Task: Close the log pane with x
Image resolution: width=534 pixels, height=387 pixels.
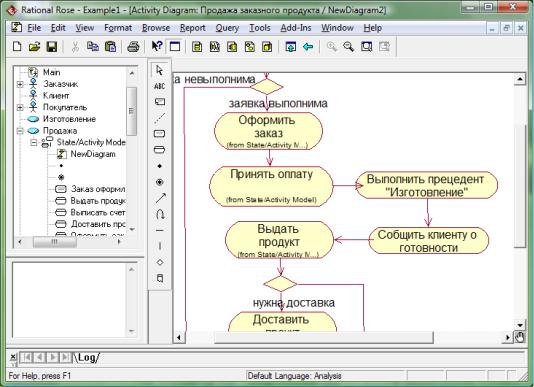Action: 13,357
